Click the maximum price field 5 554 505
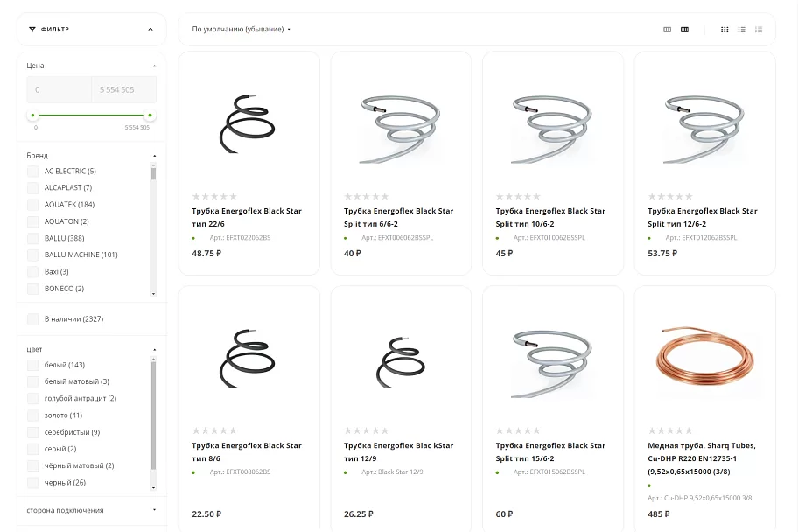 pos(124,89)
